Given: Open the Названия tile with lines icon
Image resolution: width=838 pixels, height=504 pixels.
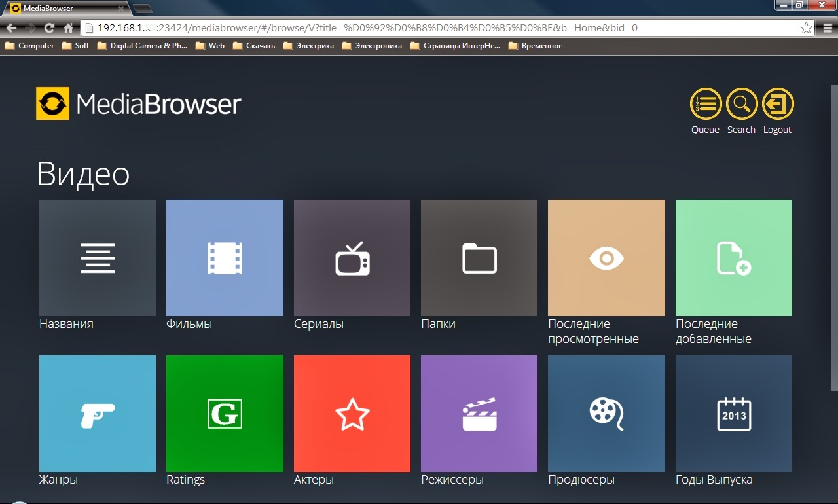Looking at the screenshot, I should (98, 258).
